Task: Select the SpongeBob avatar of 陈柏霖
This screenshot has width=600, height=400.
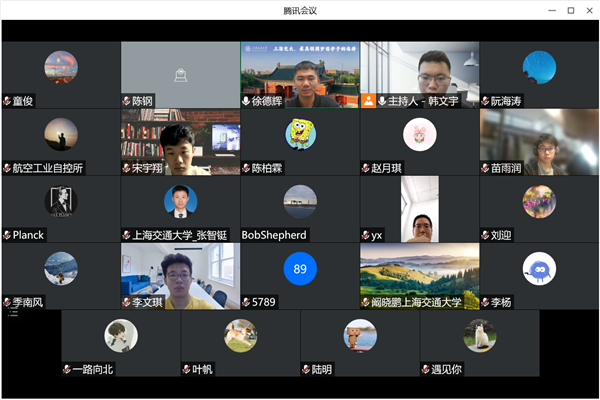Action: (x=300, y=132)
